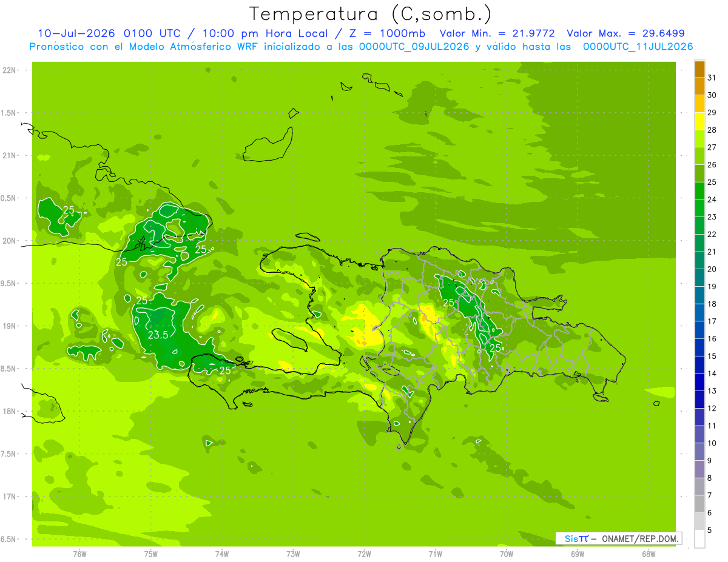The width and height of the screenshot is (728, 562).
Task: Click the "76W" longitude axis label
Action: (x=79, y=554)
